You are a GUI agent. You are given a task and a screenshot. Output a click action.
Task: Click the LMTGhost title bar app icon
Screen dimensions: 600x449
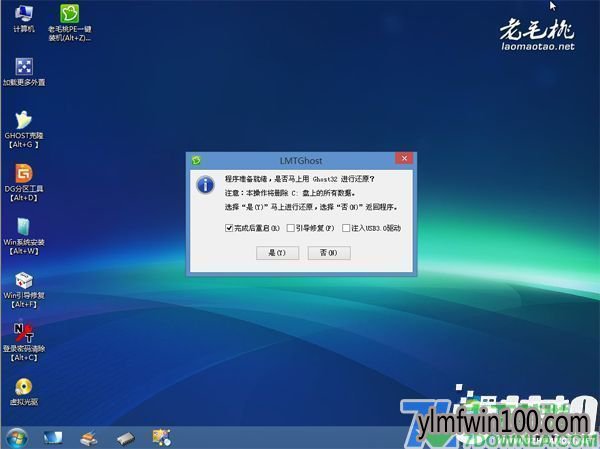(x=196, y=160)
